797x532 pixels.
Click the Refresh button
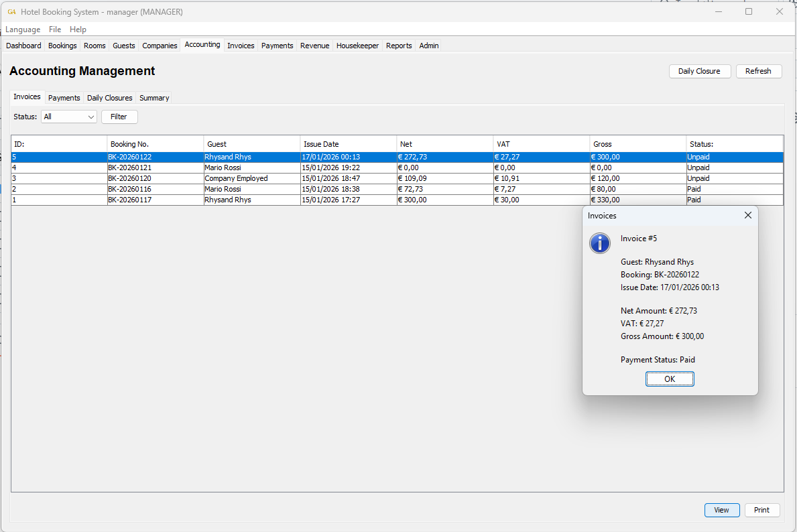(x=758, y=71)
